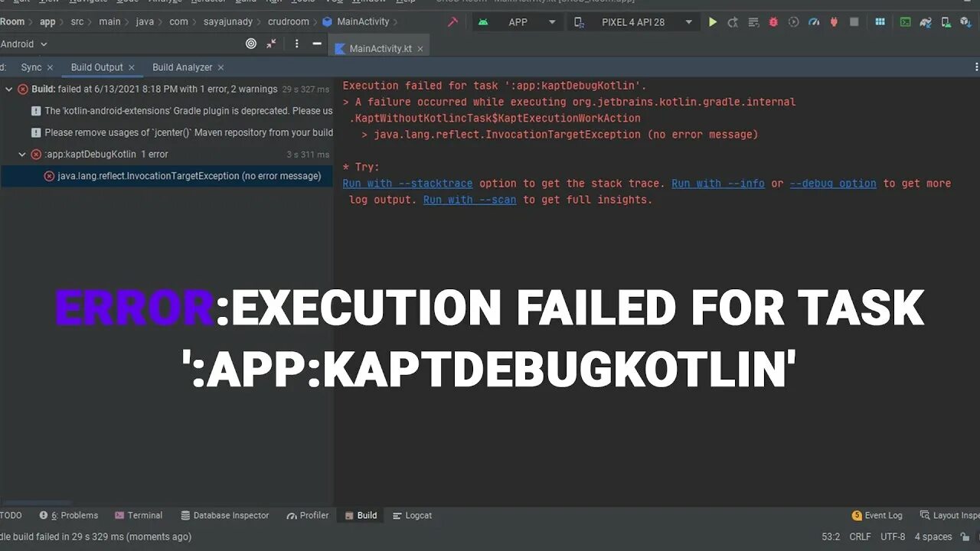980x551 pixels.
Task: Open the Profiler tool window
Action: pos(308,516)
